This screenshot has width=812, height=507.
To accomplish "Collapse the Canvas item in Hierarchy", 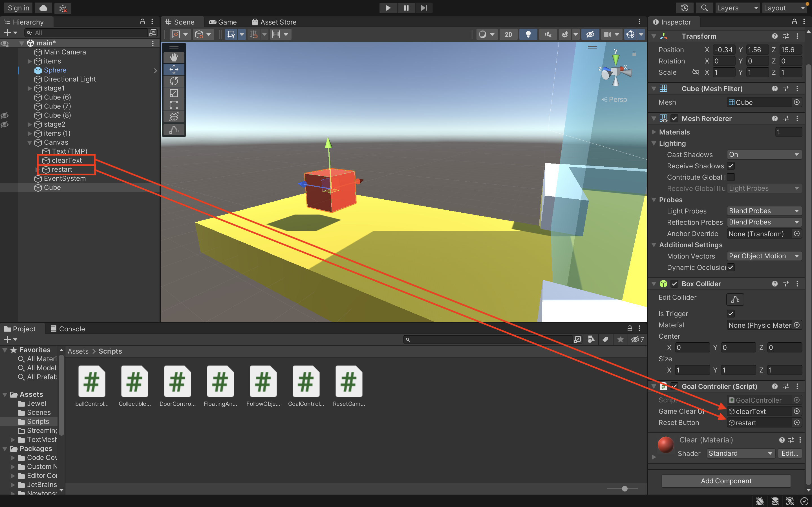I will pyautogui.click(x=30, y=142).
